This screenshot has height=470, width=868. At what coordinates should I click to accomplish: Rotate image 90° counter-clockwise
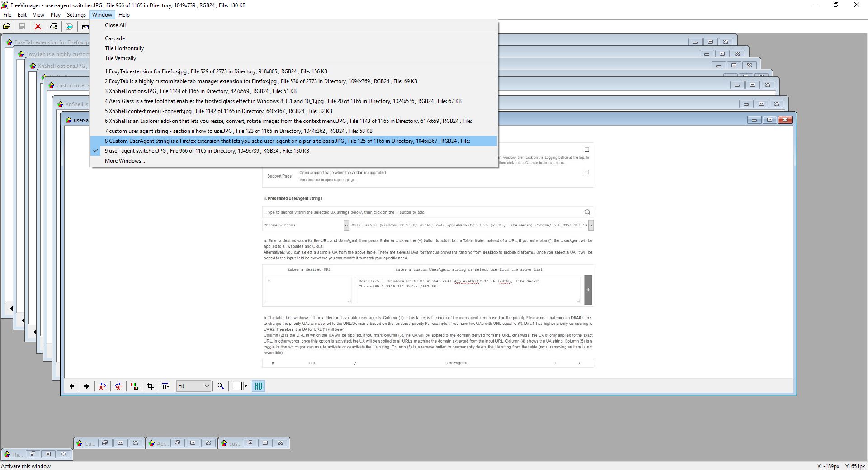click(103, 386)
